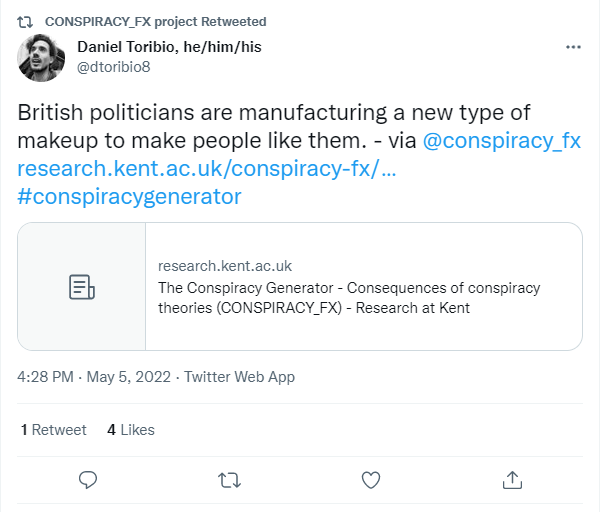Click the 4:28 PM · May 5, 2022 timestamp
The image size is (607, 512).
94,378
